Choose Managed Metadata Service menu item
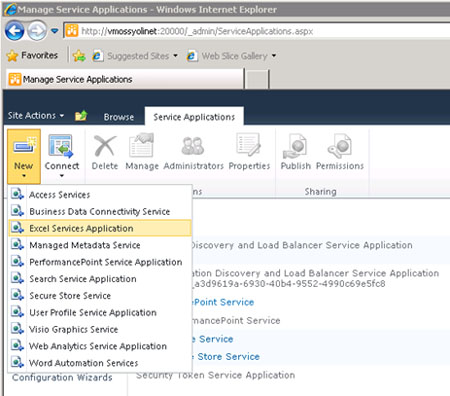450x396 pixels. coord(100,245)
